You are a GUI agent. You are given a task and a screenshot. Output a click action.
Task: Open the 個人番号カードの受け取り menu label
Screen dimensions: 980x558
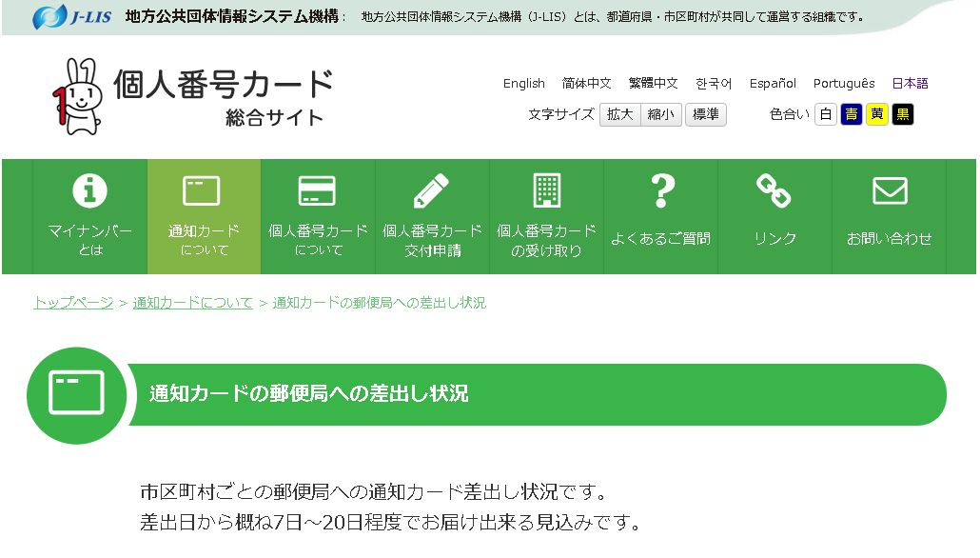tap(547, 240)
